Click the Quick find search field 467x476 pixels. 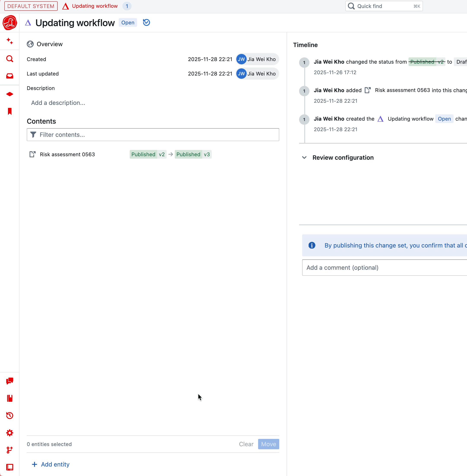point(384,6)
